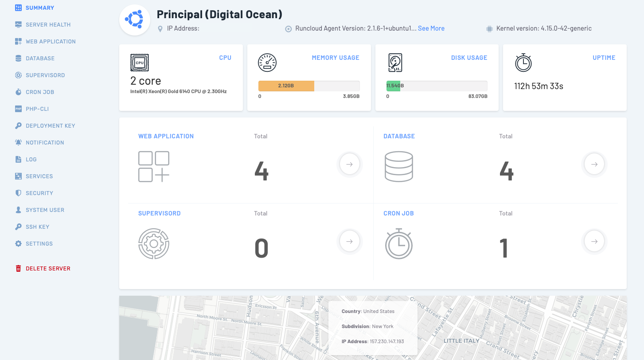Image resolution: width=644 pixels, height=360 pixels.
Task: Click the map location info card
Action: tap(372, 327)
